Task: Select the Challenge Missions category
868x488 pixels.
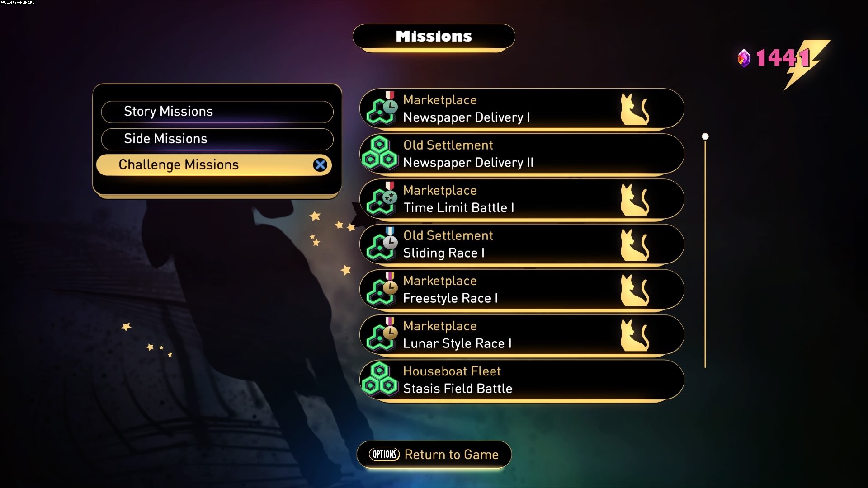Action: (214, 165)
